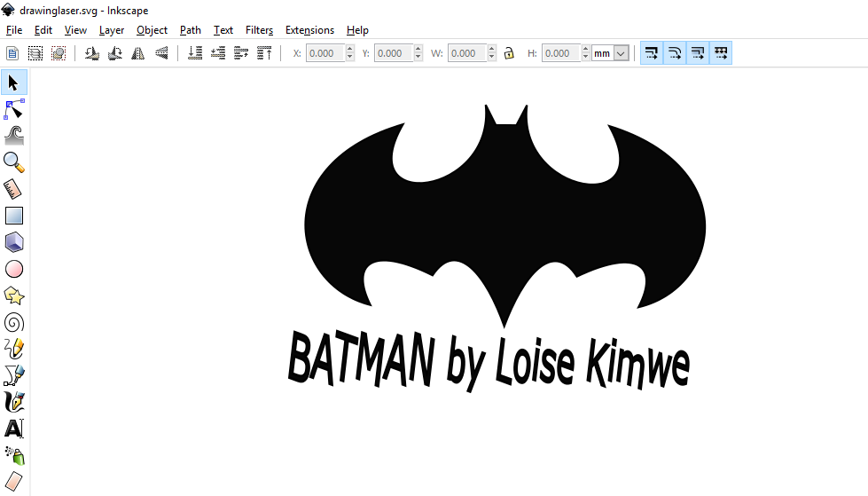The image size is (868, 496).
Task: Click the H height input field
Action: 560,53
